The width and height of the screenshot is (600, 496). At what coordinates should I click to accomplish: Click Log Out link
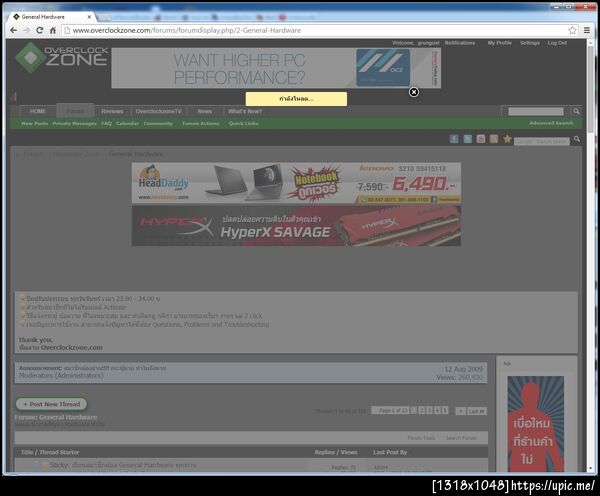pyautogui.click(x=557, y=43)
